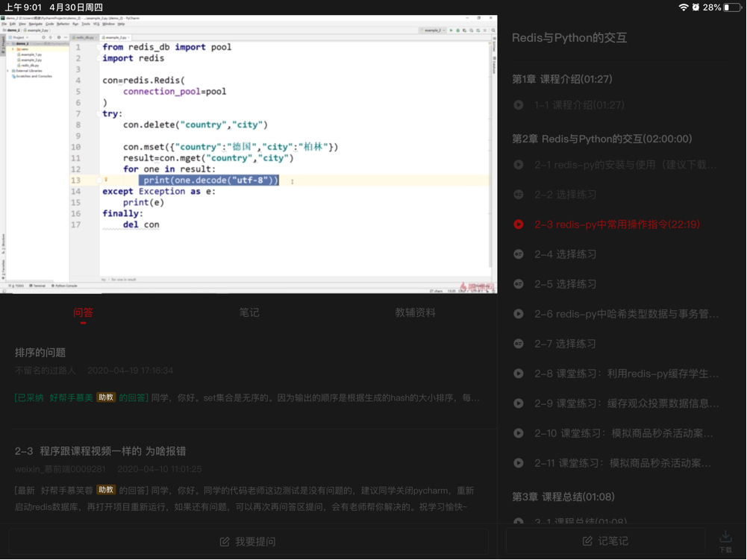Click the search magnifier in PyCharm toolbar
Image resolution: width=747 pixels, height=560 pixels.
click(493, 31)
